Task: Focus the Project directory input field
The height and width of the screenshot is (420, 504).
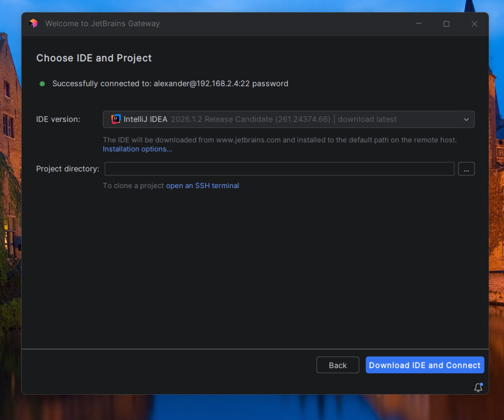Action: [x=279, y=169]
